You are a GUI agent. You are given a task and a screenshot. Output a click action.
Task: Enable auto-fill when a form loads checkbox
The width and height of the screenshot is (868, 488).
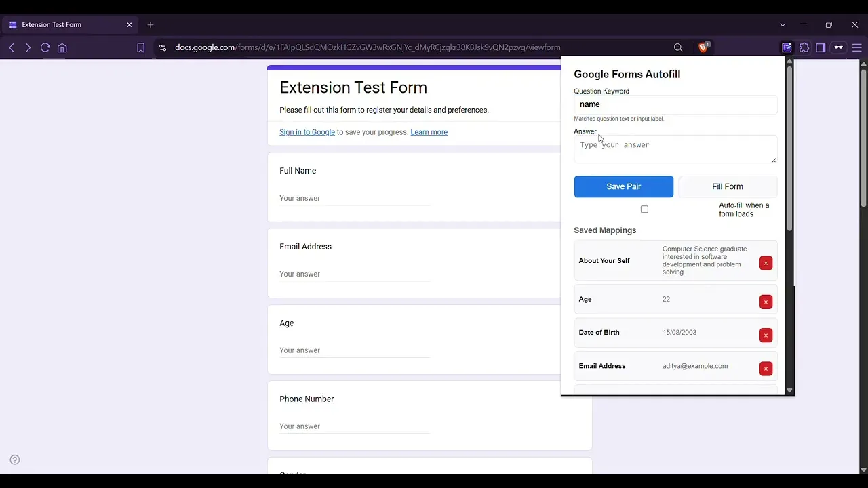tap(644, 209)
